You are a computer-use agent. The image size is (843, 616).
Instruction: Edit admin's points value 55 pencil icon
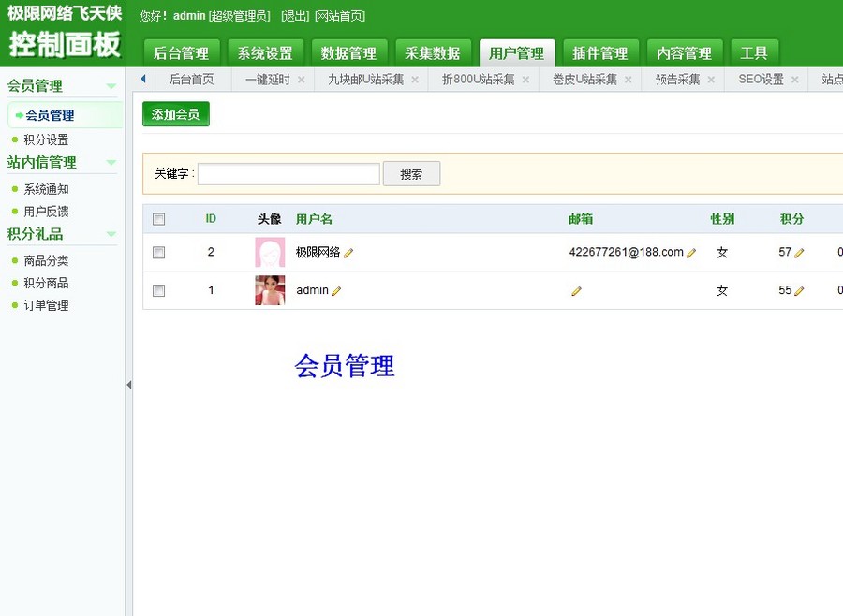click(802, 290)
